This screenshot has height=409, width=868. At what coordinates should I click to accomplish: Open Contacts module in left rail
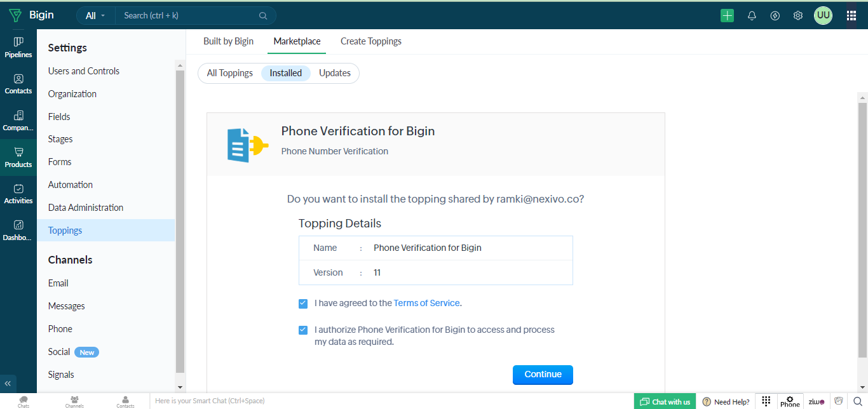pos(18,84)
